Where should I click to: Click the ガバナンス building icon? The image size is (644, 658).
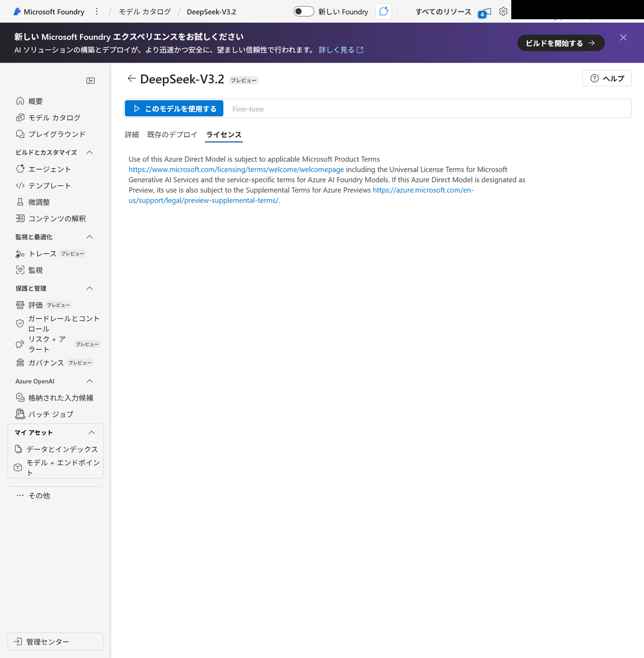click(x=20, y=362)
